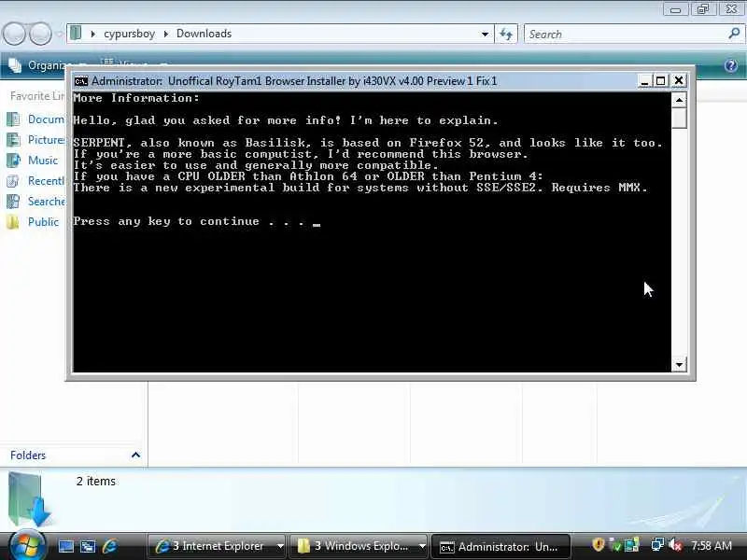The image size is (747, 560).
Task: Open Recently Changed favorite link
Action: point(46,181)
